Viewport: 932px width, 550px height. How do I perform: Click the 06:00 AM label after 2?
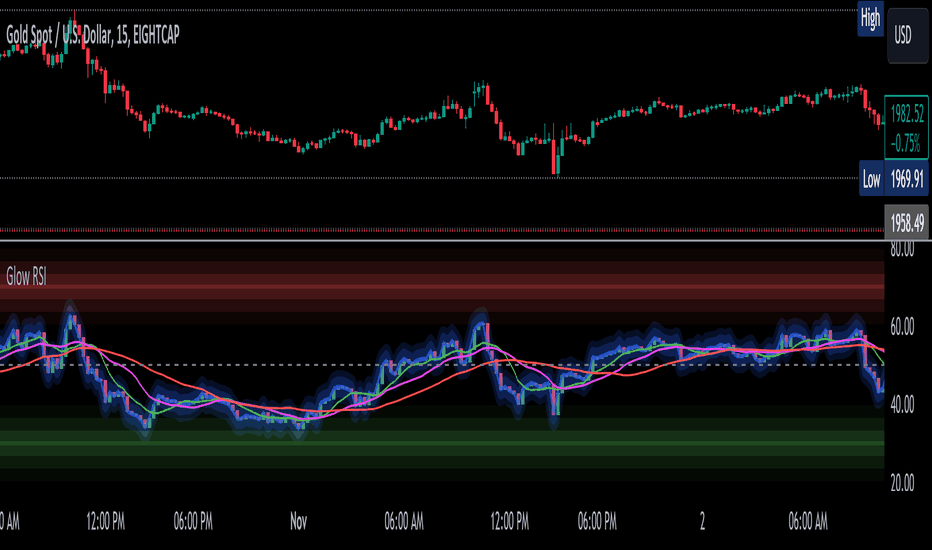tap(808, 521)
